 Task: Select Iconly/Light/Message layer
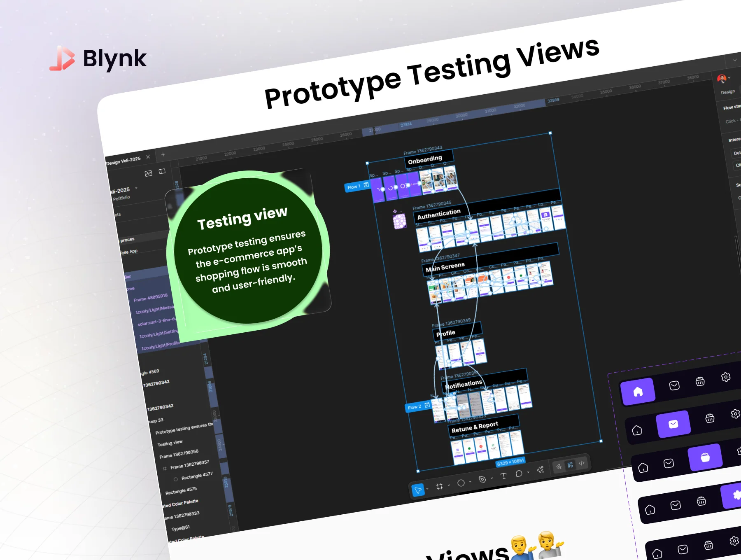(x=155, y=310)
